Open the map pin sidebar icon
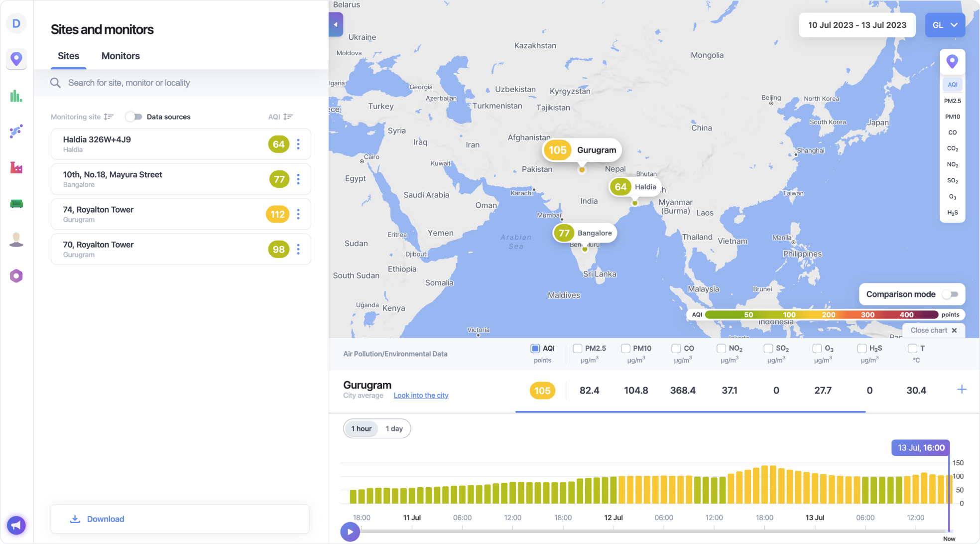Image resolution: width=980 pixels, height=544 pixels. (x=16, y=59)
